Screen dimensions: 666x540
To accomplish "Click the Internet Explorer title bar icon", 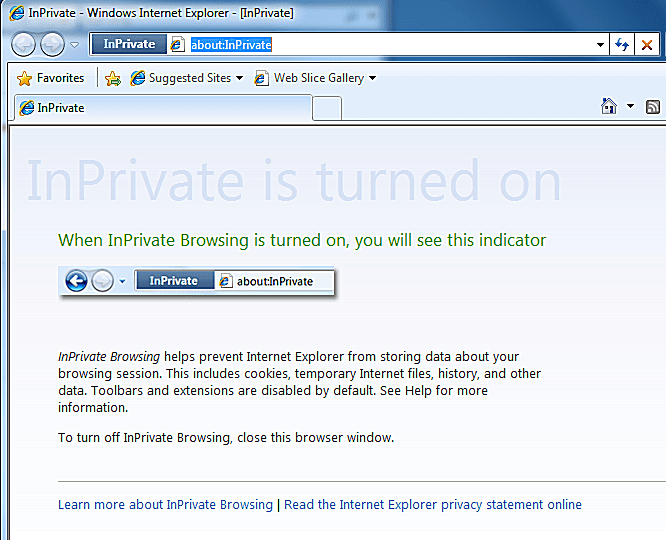I will click(x=17, y=13).
